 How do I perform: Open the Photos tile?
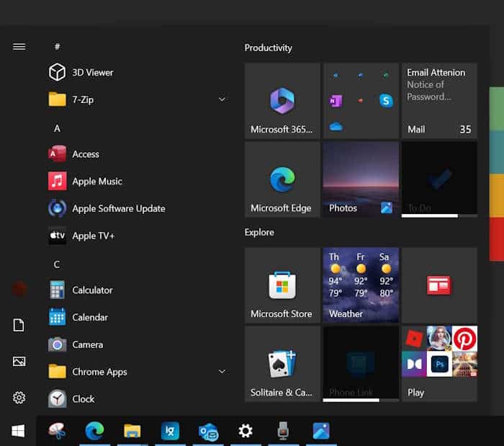[361, 179]
